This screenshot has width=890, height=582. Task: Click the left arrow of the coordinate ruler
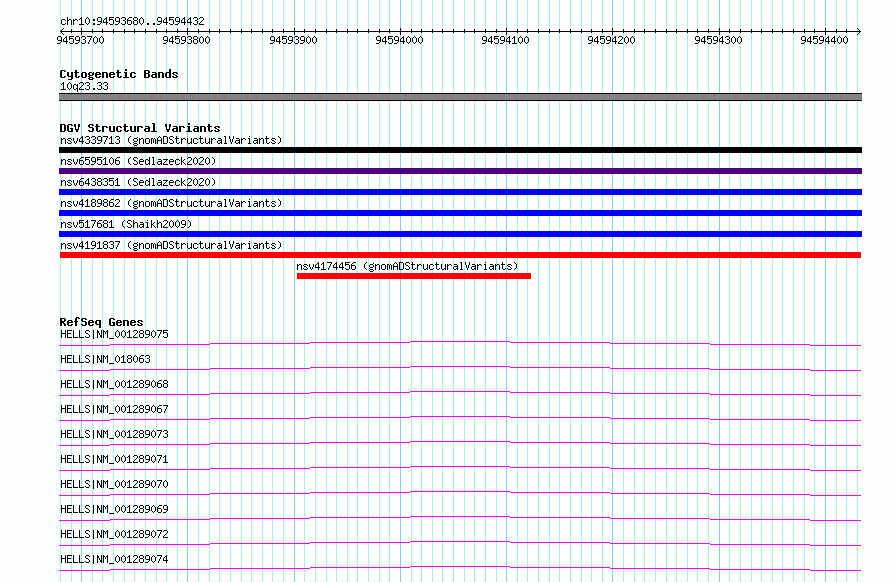point(62,31)
